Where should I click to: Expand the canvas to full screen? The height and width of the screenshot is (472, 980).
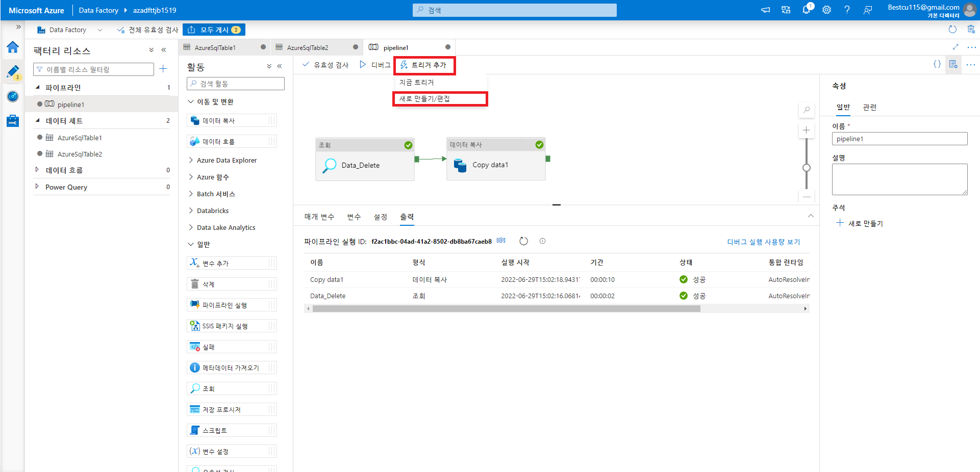(956, 47)
